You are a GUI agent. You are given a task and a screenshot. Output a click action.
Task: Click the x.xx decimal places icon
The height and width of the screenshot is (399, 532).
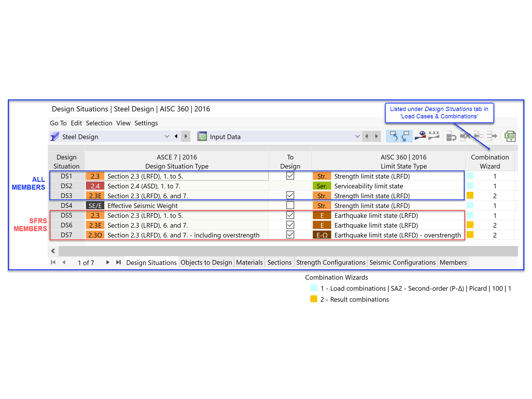click(x=434, y=136)
